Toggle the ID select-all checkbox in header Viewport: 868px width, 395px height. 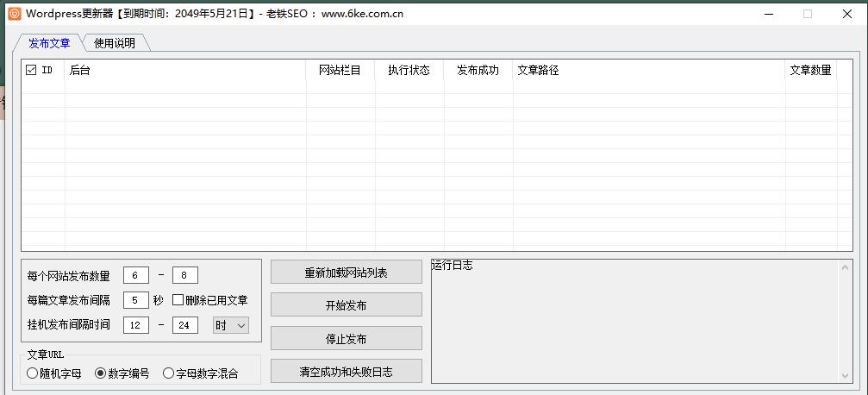pos(31,71)
